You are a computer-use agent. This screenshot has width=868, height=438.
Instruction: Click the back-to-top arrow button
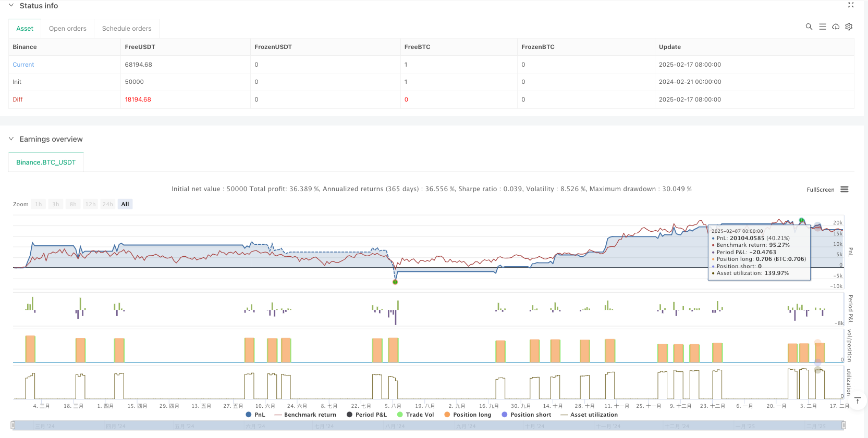coord(858,401)
